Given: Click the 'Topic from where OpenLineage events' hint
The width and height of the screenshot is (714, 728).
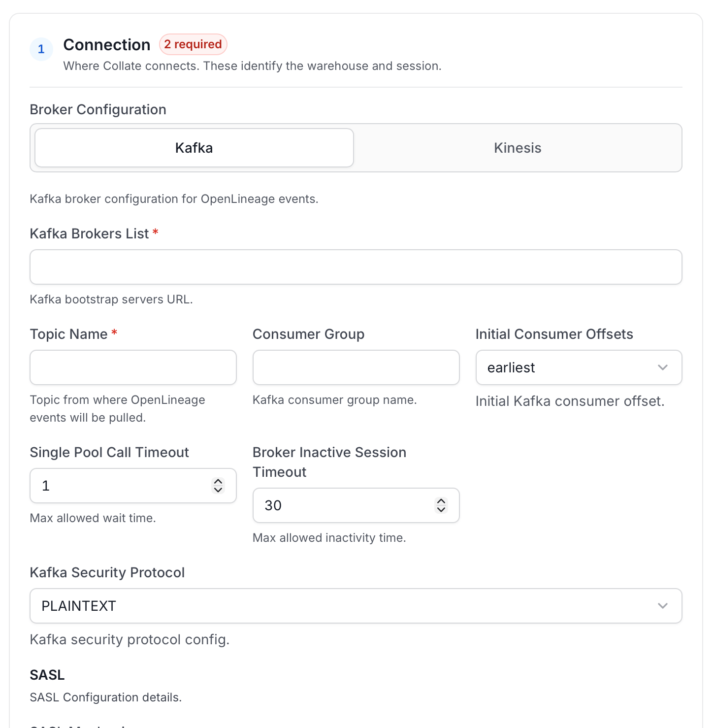Looking at the screenshot, I should click(x=118, y=409).
